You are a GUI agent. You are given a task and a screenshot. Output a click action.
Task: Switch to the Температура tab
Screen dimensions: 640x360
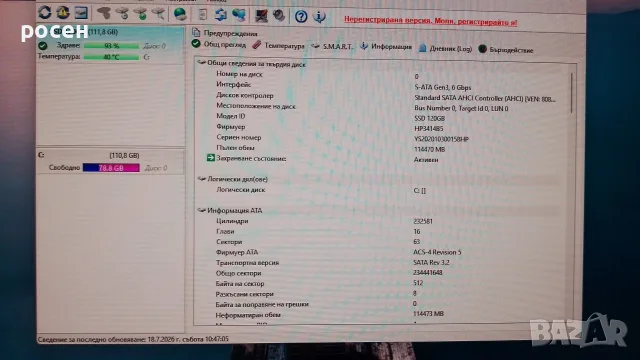278,45
